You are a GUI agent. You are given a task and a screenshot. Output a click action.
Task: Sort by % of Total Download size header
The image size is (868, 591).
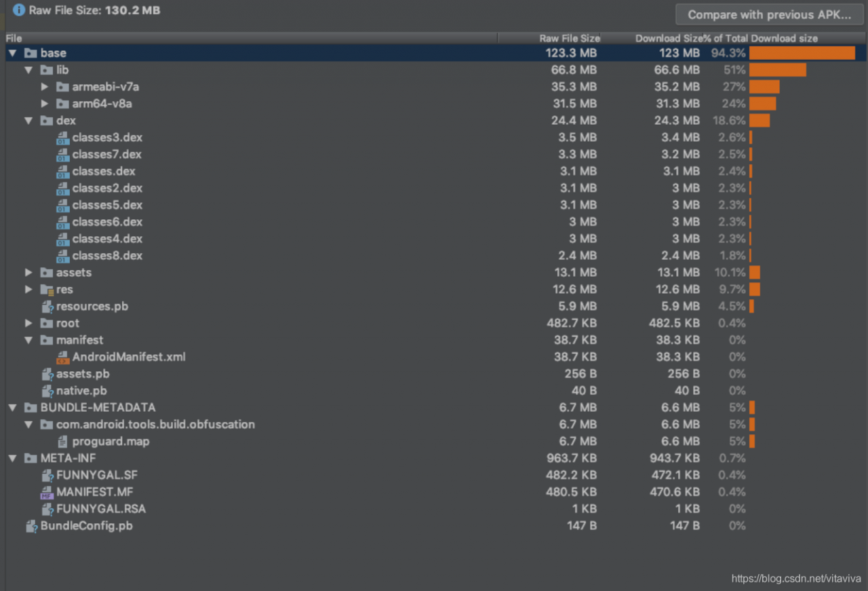761,38
